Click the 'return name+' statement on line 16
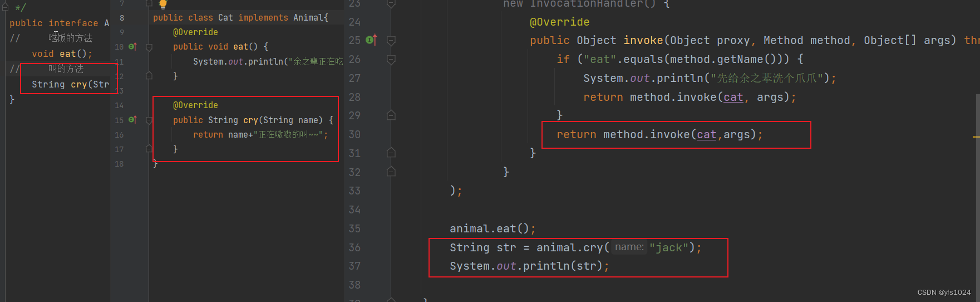This screenshot has width=980, height=302. pos(260,135)
